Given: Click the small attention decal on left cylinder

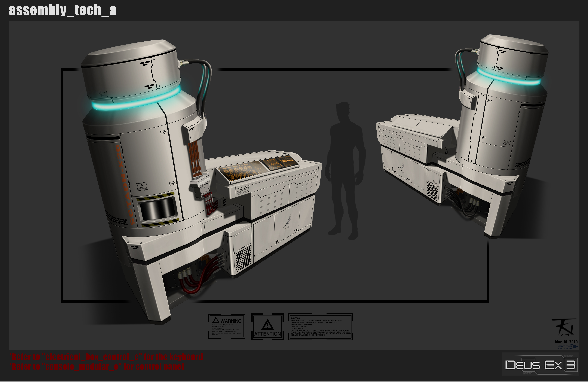Looking at the screenshot, I should (142, 187).
